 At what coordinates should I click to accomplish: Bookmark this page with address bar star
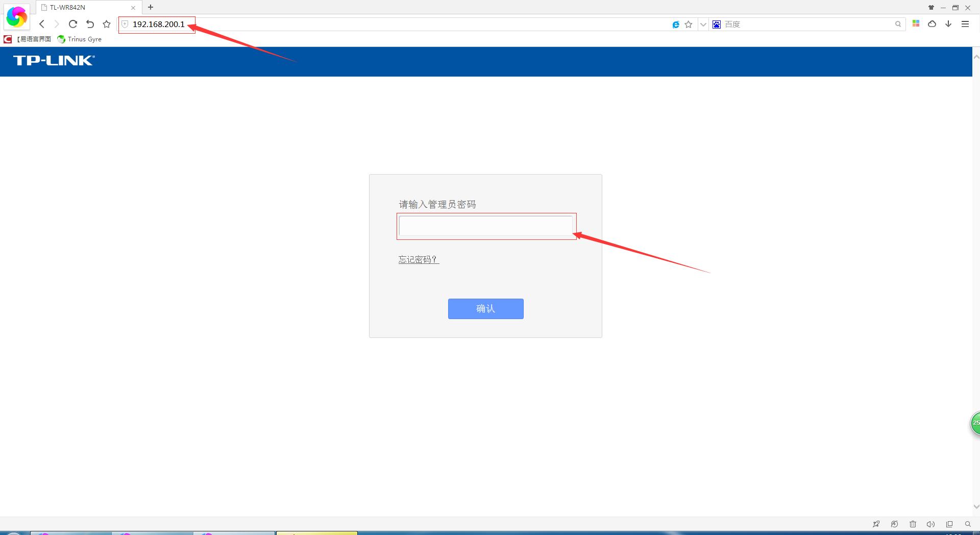[x=689, y=25]
